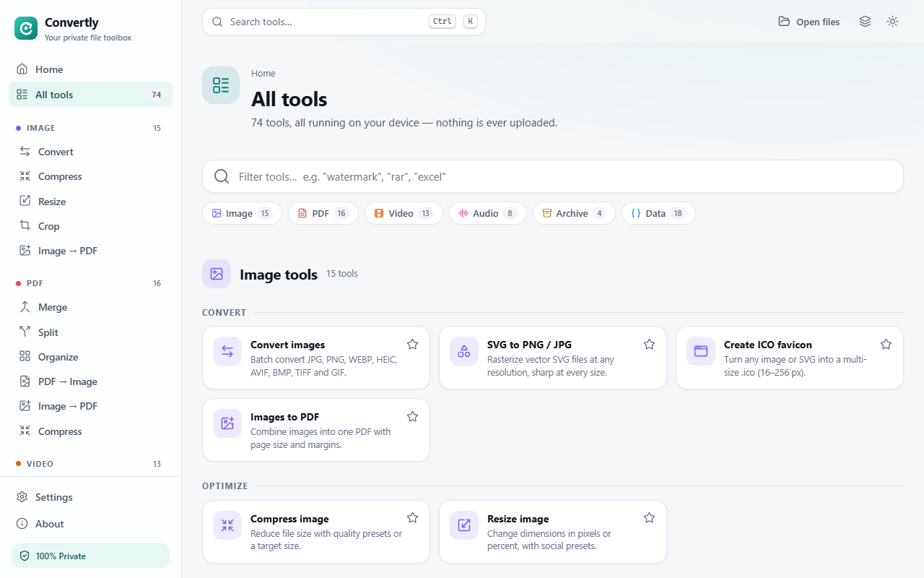Click the Home breadcrumb link
The image size is (924, 578).
263,74
